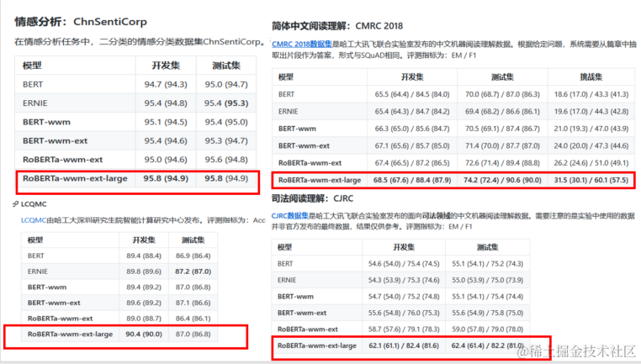Click BERT-wwm row label in the LCQMC table
641x364 pixels.
(46, 287)
